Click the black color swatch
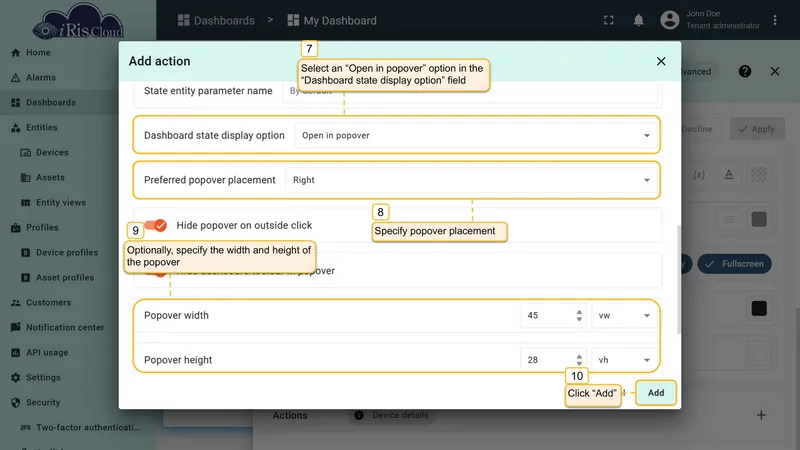The height and width of the screenshot is (450, 800). click(759, 308)
